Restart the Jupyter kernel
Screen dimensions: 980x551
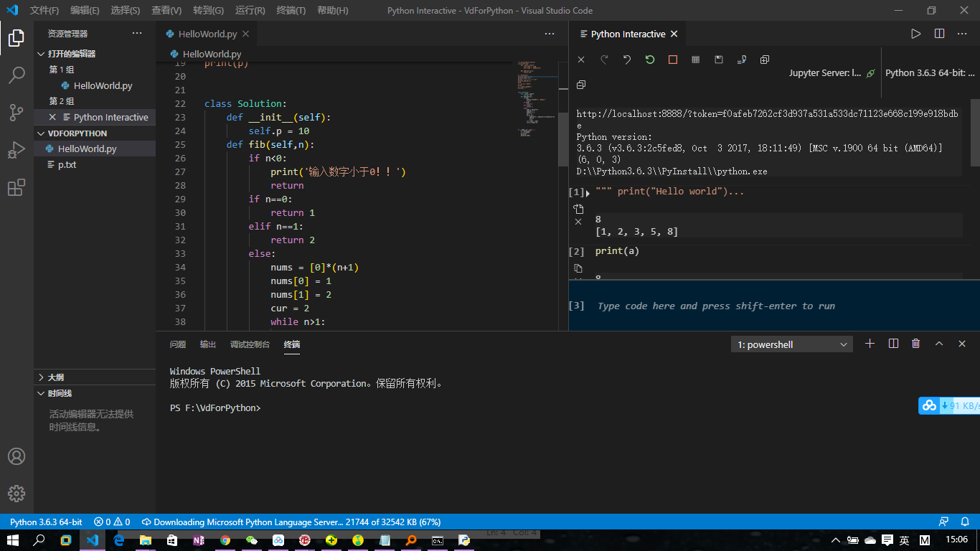click(x=649, y=60)
